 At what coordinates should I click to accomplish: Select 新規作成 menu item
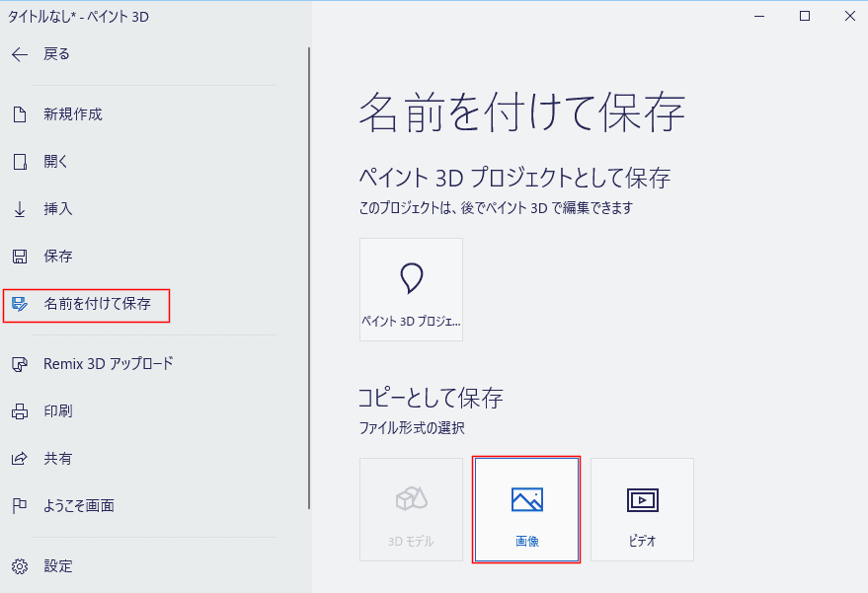[73, 114]
